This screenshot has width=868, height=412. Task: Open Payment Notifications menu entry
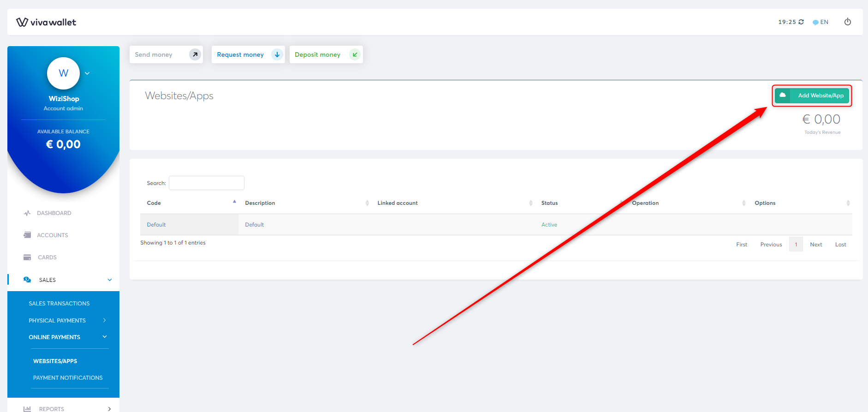pos(68,378)
